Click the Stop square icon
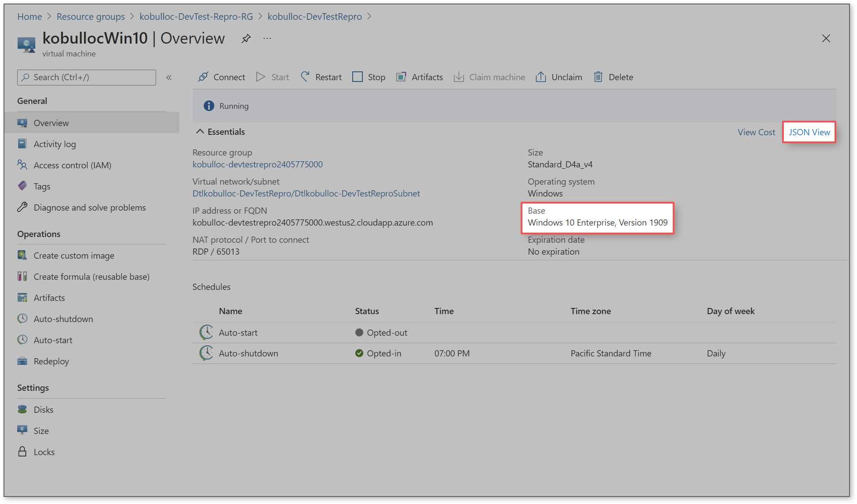This screenshot has width=857, height=504. [x=358, y=77]
